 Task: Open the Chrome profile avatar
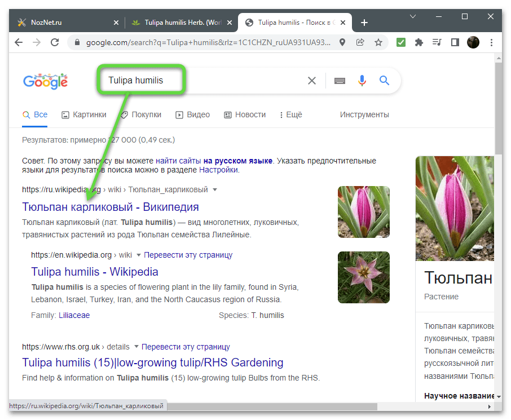click(x=473, y=42)
